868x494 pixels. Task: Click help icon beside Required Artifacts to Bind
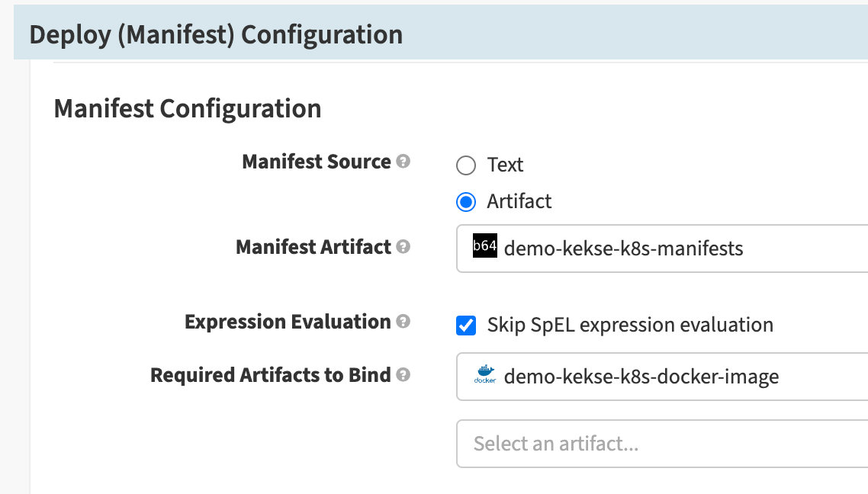[403, 375]
